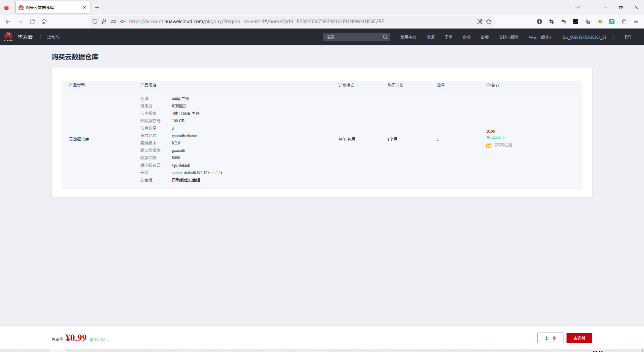Open the extensions puzzle menu

624,21
